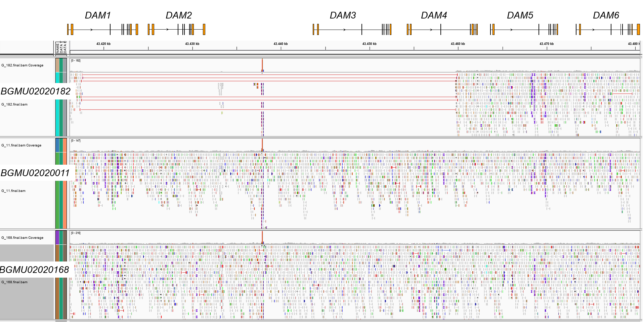Click the DAM1 gene label

(98, 15)
